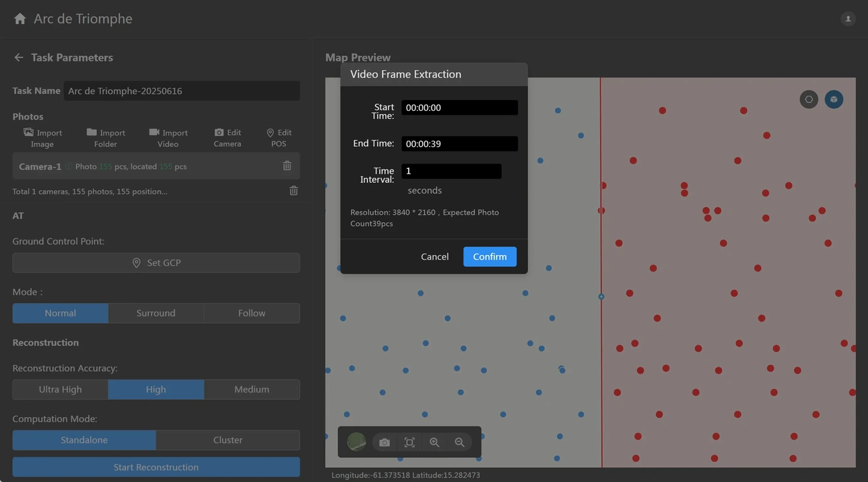Screen dimensions: 868x482
Task: Confirm the video frame extraction
Action: (x=489, y=256)
